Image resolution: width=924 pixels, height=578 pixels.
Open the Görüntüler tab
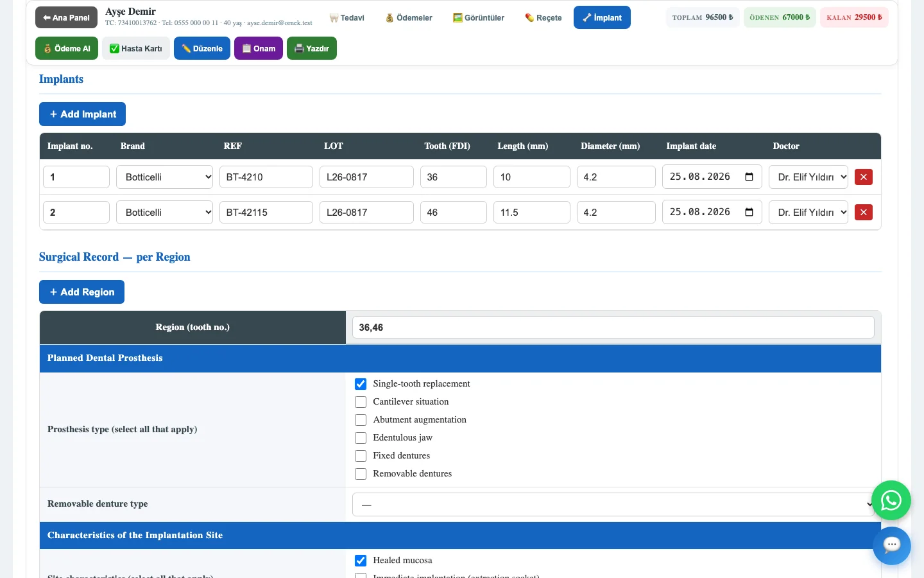[479, 18]
